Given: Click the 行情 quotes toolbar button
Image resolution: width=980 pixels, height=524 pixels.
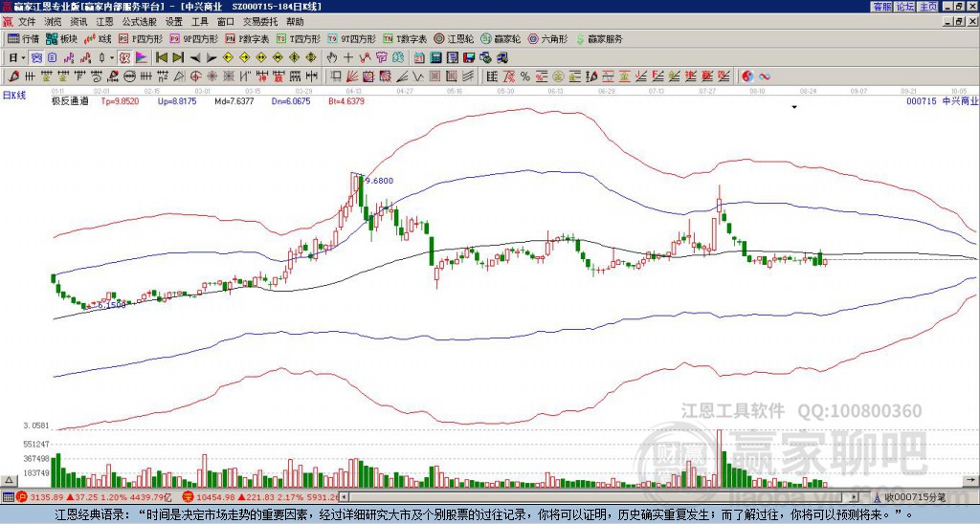Looking at the screenshot, I should 23,38.
